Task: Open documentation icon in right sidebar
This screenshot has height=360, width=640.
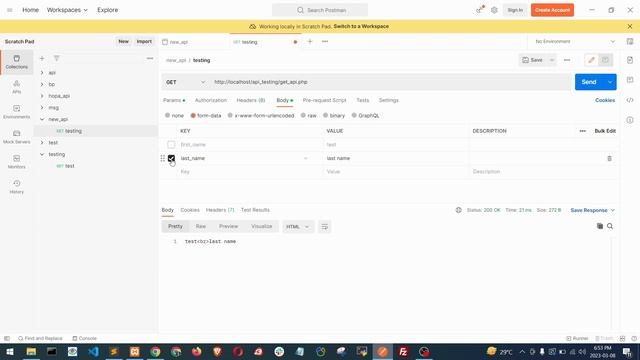Action: coord(630,60)
